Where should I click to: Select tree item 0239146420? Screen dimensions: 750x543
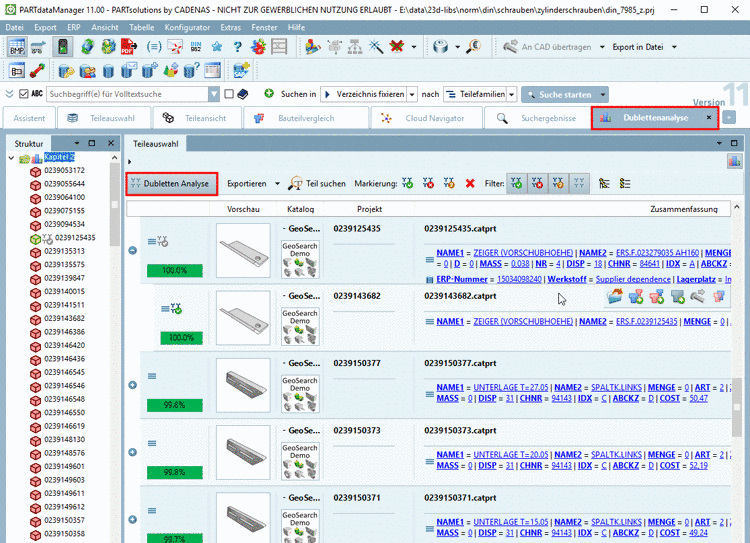click(64, 345)
